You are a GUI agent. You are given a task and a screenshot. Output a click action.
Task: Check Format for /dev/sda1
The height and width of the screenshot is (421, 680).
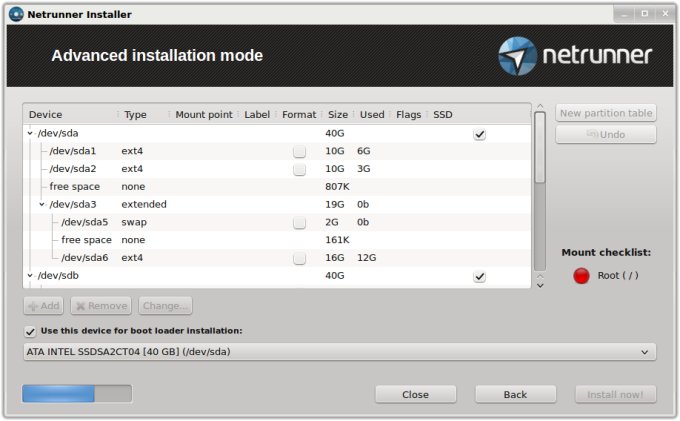pyautogui.click(x=299, y=151)
